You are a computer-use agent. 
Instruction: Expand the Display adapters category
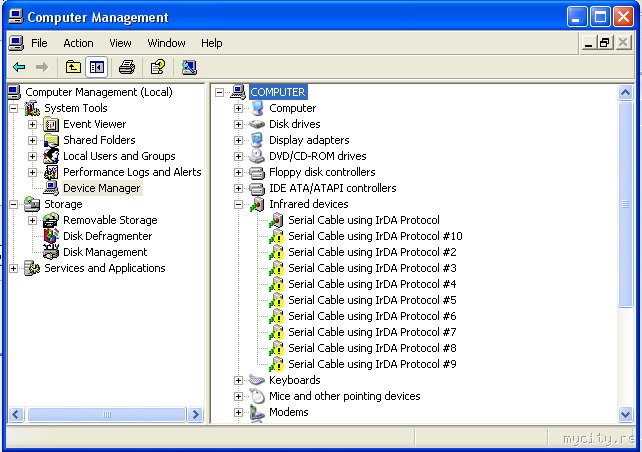[238, 140]
